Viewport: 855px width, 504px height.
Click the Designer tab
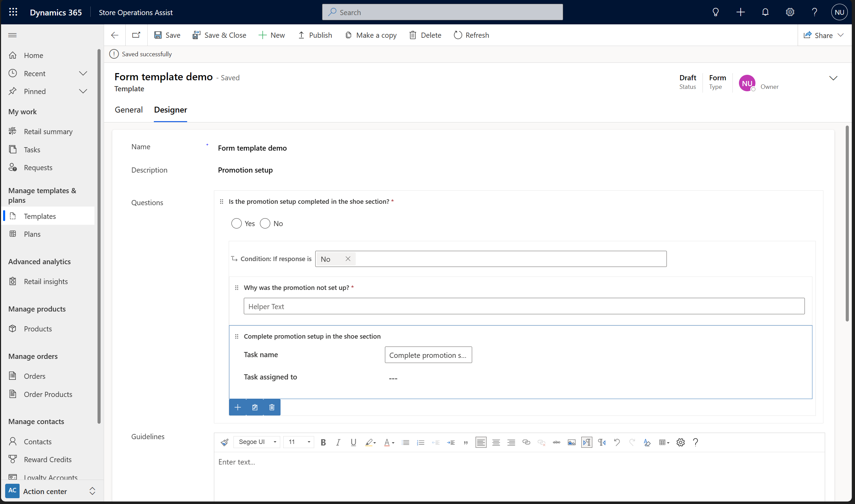pyautogui.click(x=171, y=110)
